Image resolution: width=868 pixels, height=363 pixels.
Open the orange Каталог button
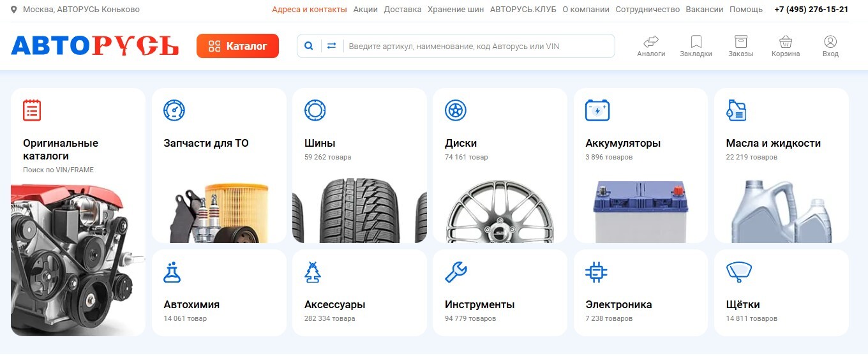pos(237,46)
